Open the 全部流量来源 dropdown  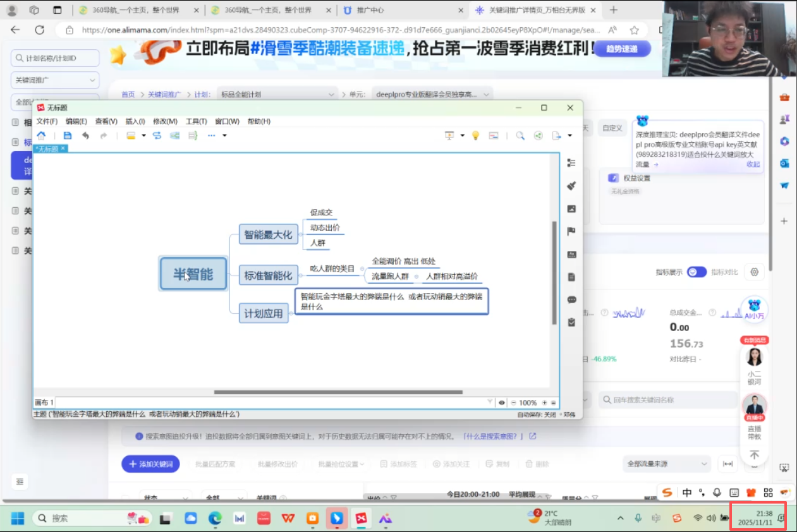pyautogui.click(x=666, y=464)
